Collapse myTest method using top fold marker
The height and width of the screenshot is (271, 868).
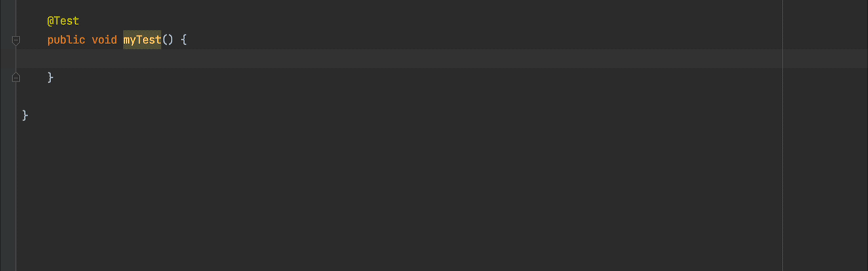16,41
